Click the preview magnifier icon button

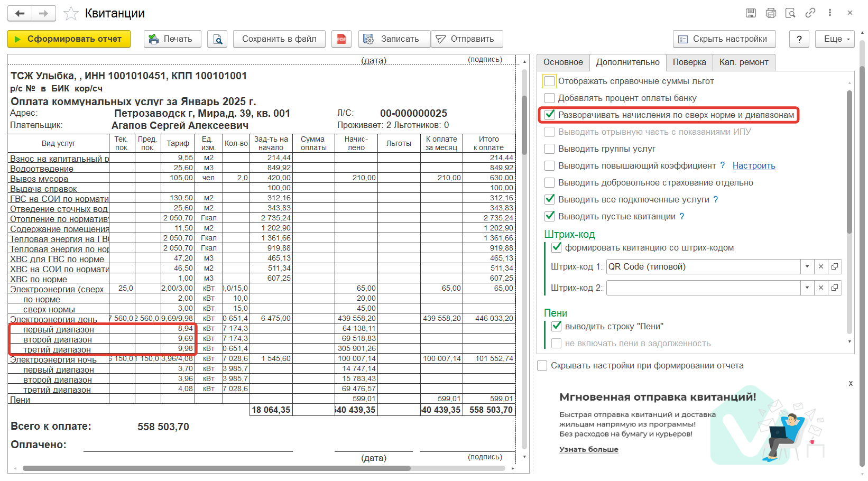point(218,39)
